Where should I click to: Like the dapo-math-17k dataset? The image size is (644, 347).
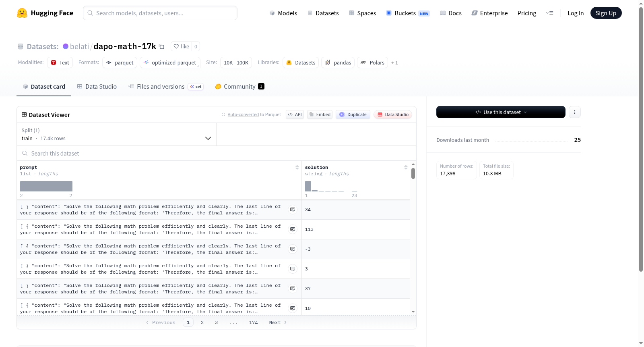181,46
